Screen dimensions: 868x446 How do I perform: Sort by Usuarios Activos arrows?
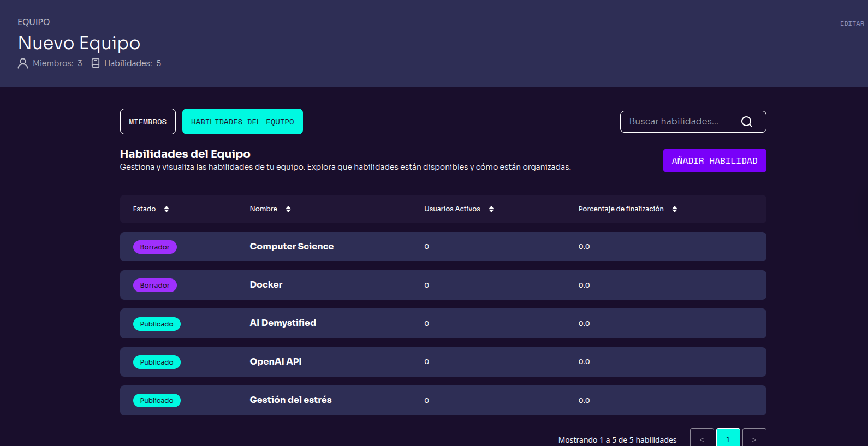491,209
